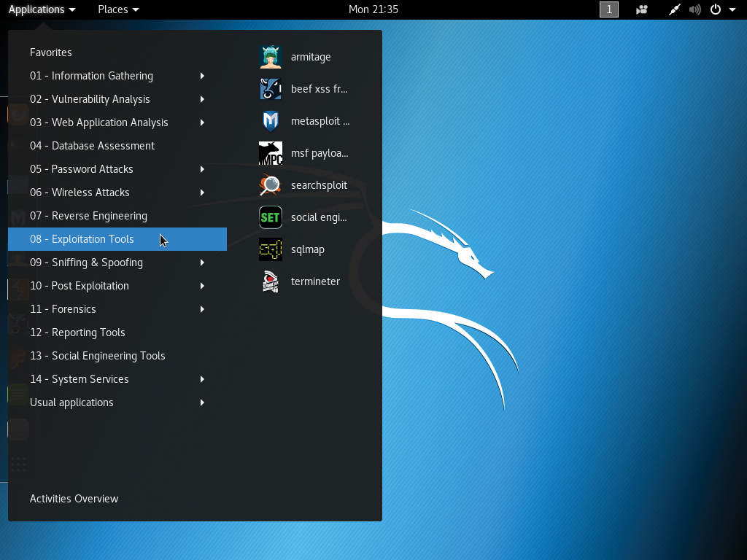This screenshot has height=560, width=747.
Task: Open the Places dropdown menu
Action: point(118,9)
